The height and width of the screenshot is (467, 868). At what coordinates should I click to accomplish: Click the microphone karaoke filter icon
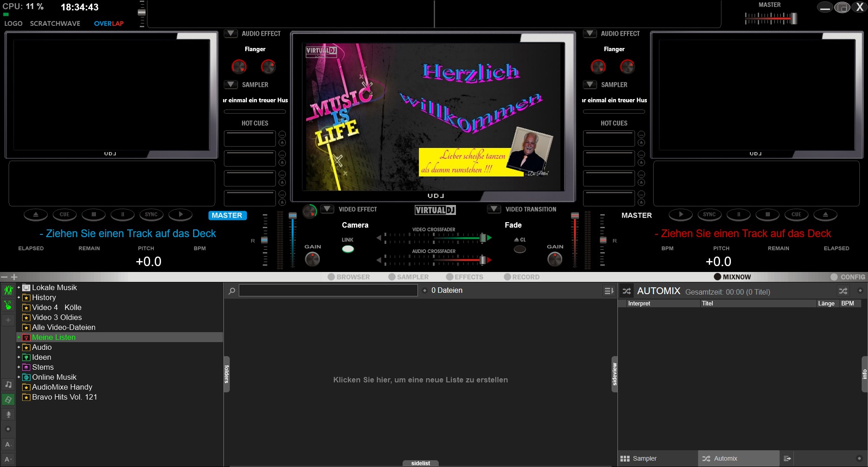[8, 415]
